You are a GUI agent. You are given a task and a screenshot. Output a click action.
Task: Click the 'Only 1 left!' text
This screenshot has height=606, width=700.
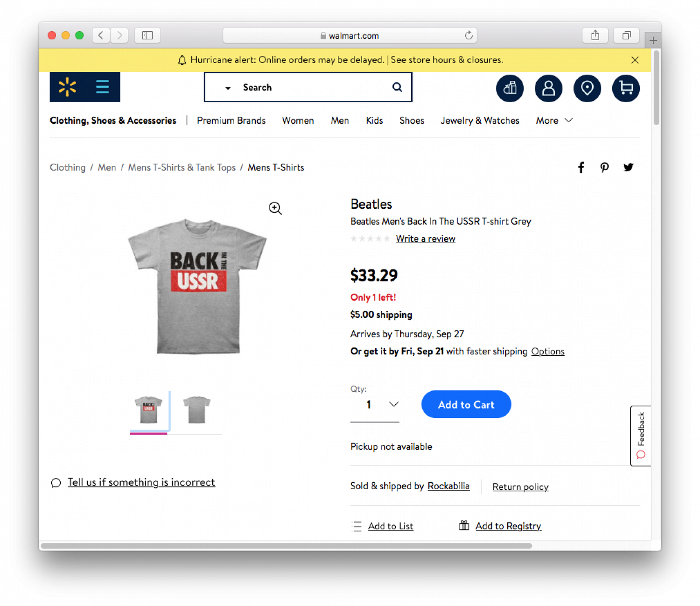[373, 297]
